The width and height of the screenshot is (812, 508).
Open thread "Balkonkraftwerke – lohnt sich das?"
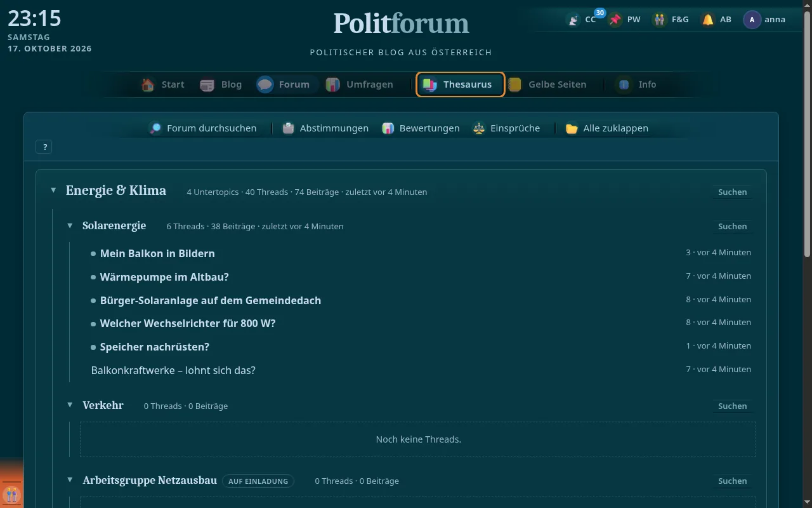coord(173,370)
